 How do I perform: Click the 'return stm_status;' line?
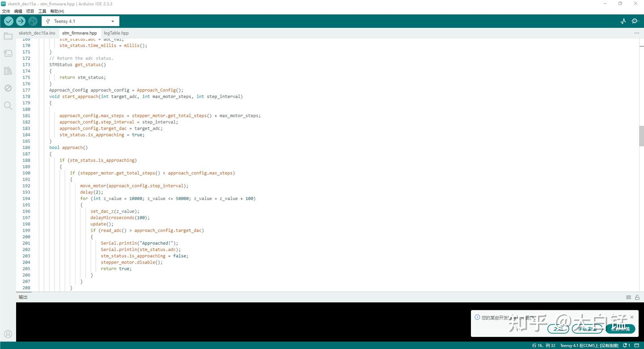(x=83, y=77)
